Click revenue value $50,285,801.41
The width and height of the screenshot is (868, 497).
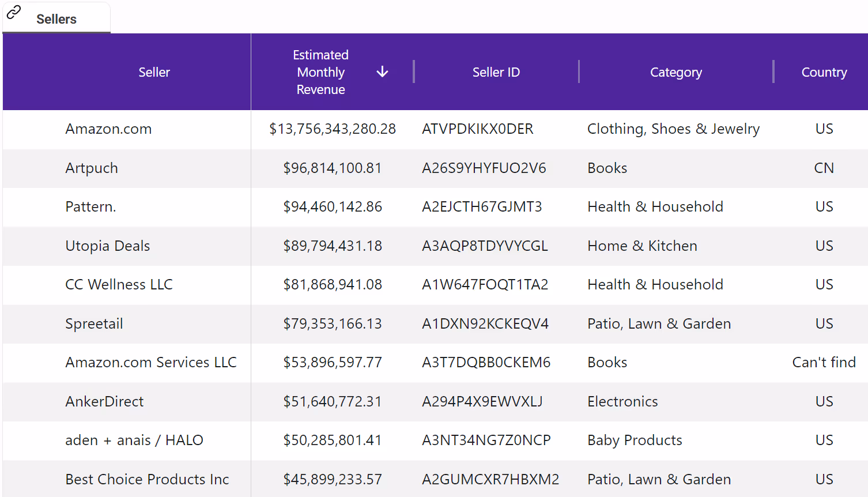tap(333, 440)
